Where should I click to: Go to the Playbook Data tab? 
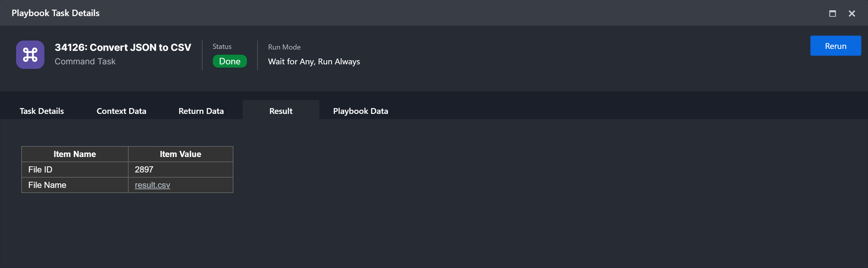click(x=360, y=111)
